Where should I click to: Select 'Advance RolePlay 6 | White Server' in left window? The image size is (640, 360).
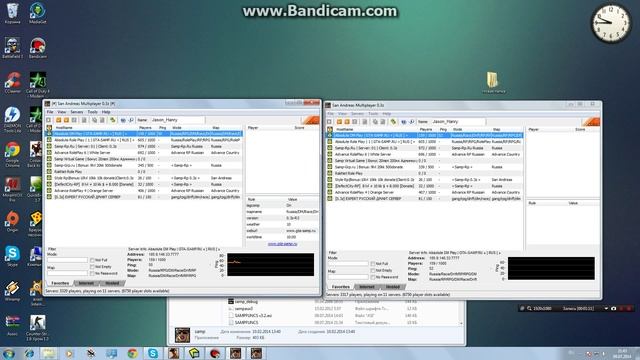(x=144, y=153)
